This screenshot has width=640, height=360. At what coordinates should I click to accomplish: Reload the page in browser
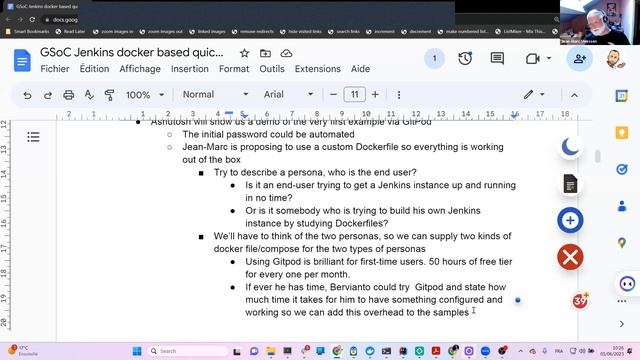coord(32,20)
